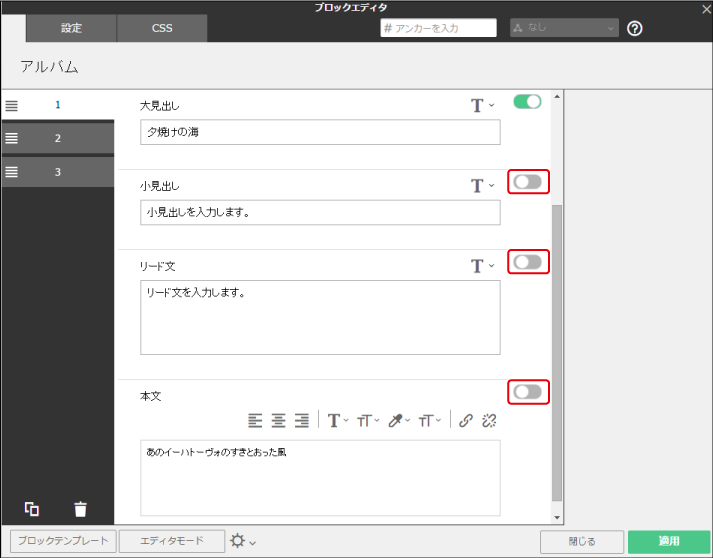The image size is (713, 558).
Task: Click the green 適用 button
Action: click(x=669, y=542)
